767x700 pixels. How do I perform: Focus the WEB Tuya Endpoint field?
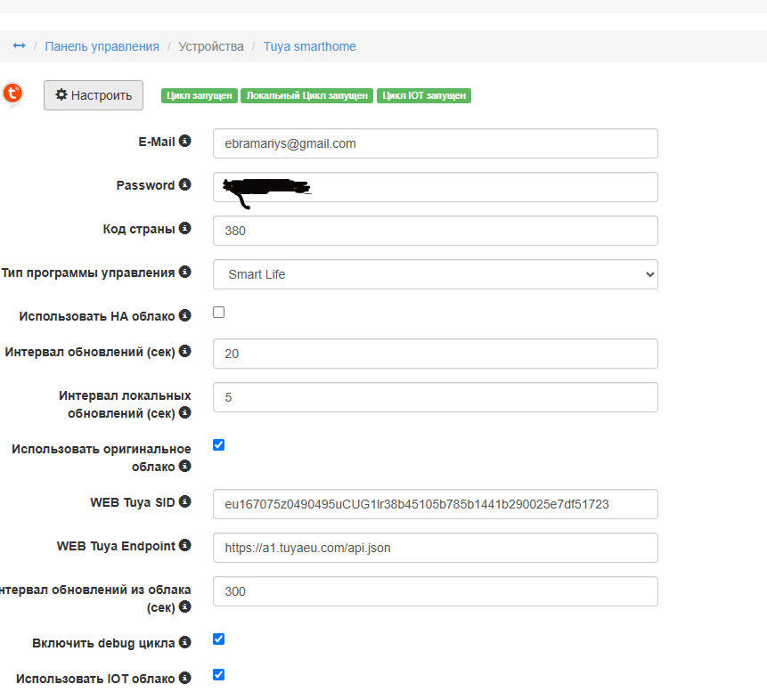click(435, 548)
